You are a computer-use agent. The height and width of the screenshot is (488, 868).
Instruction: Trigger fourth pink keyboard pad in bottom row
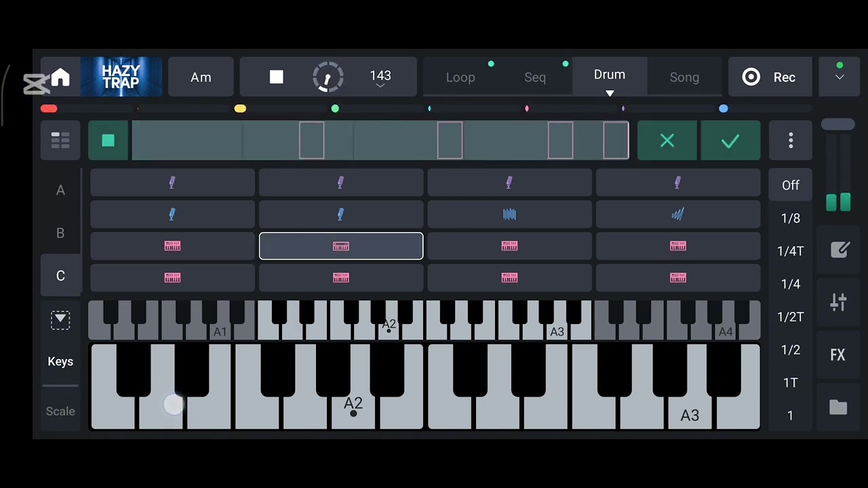678,278
